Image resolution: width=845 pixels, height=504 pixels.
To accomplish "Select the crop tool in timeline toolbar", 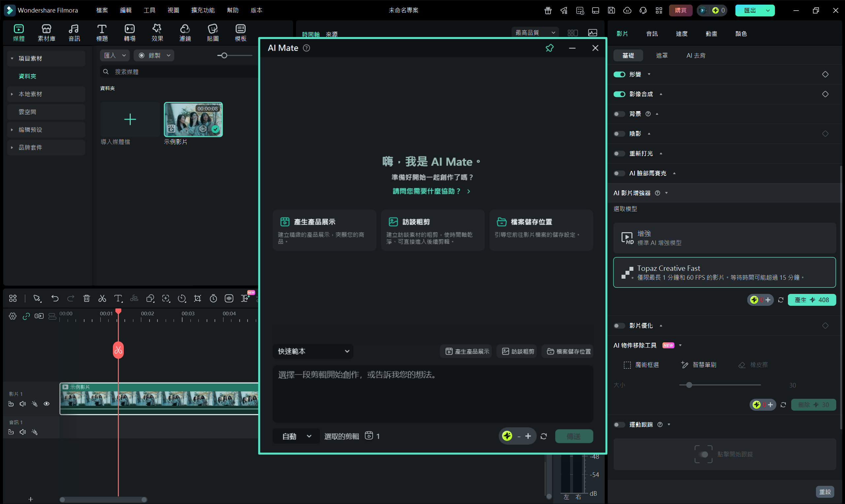I will [x=197, y=299].
